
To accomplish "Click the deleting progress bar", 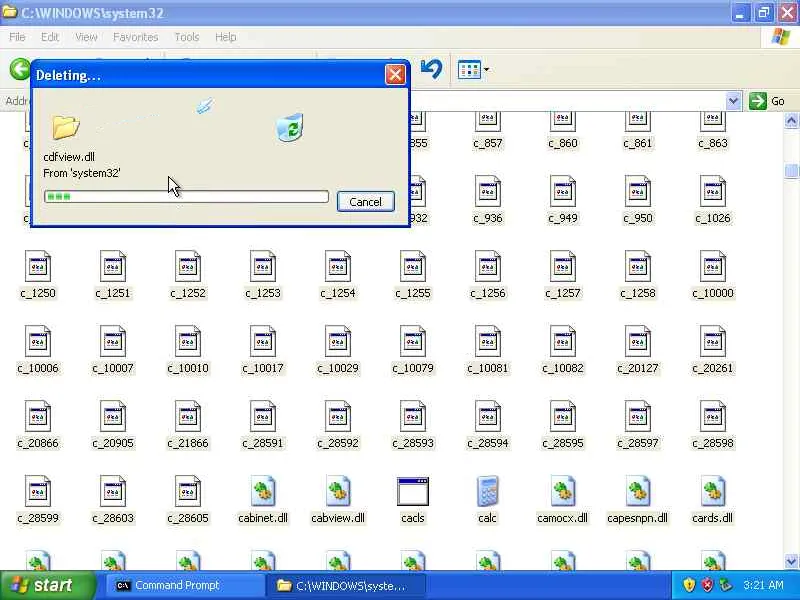I will click(x=186, y=196).
